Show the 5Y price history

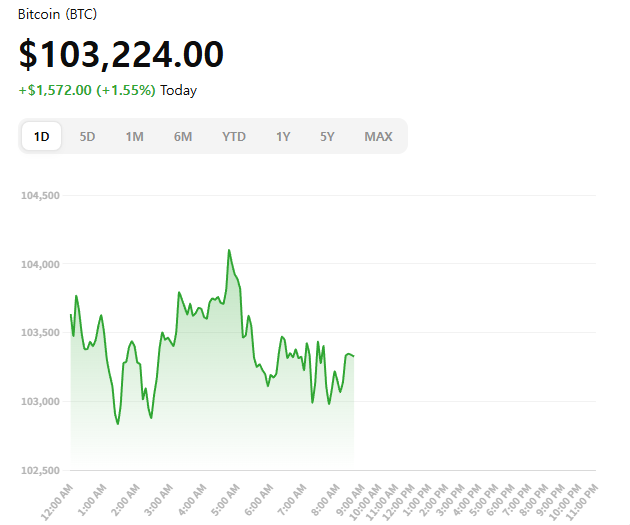[x=328, y=137]
